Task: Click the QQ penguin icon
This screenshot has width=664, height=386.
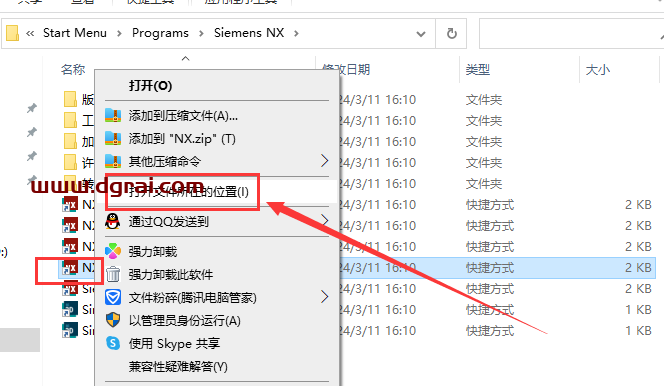Action: tap(113, 221)
